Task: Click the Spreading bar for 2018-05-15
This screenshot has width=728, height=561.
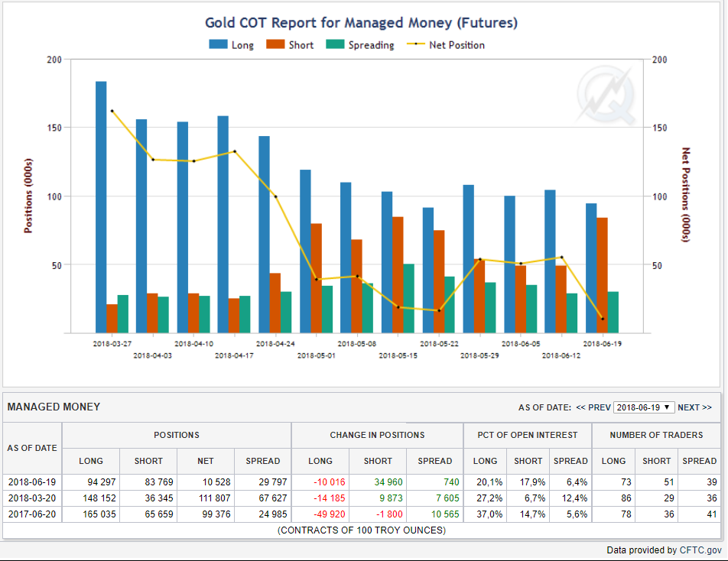Action: click(408, 299)
